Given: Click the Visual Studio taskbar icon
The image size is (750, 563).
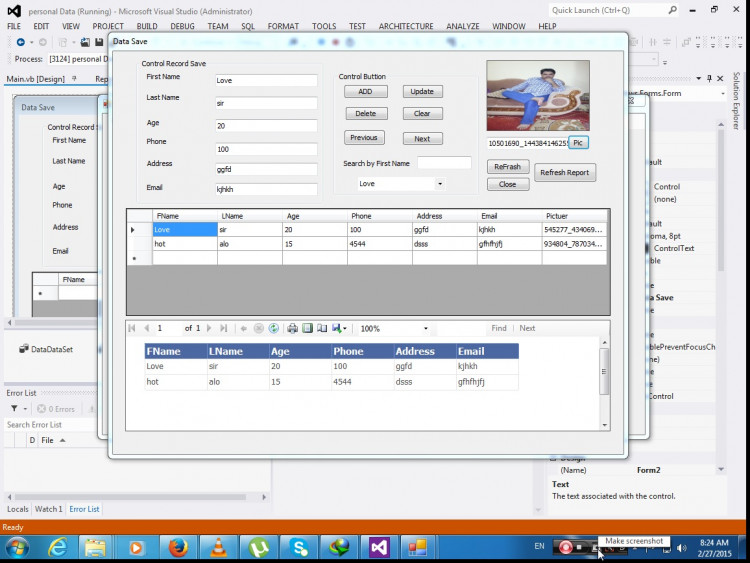Looking at the screenshot, I should (379, 547).
